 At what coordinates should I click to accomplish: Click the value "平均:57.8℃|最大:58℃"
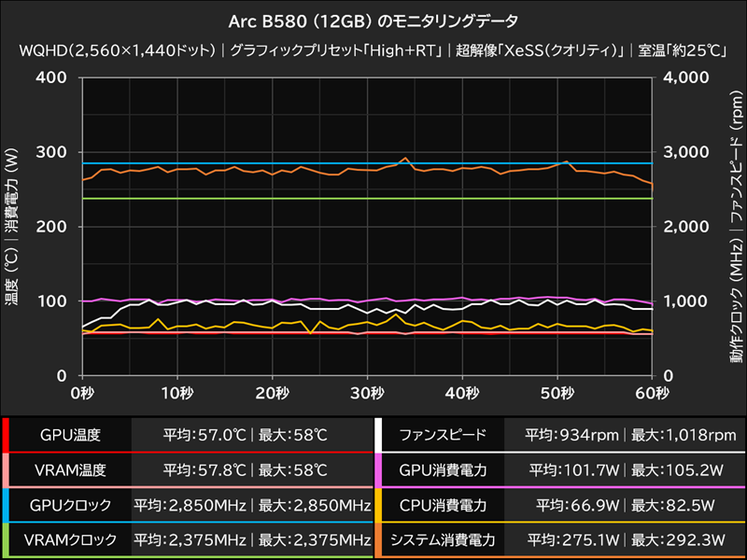(246, 470)
